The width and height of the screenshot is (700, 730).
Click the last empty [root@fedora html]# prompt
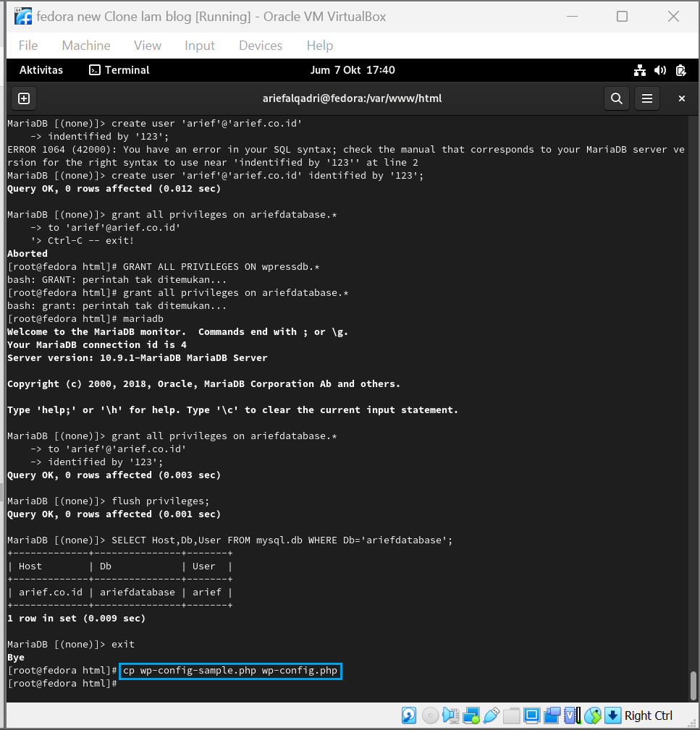click(62, 684)
